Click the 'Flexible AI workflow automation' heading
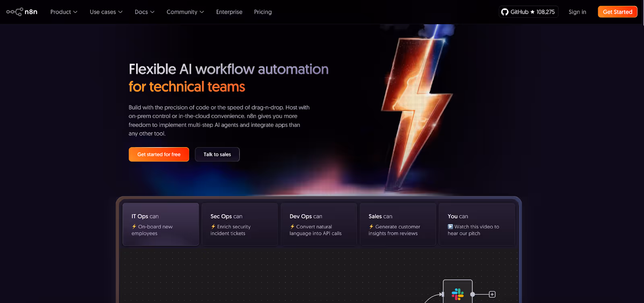644x303 pixels. (229, 69)
